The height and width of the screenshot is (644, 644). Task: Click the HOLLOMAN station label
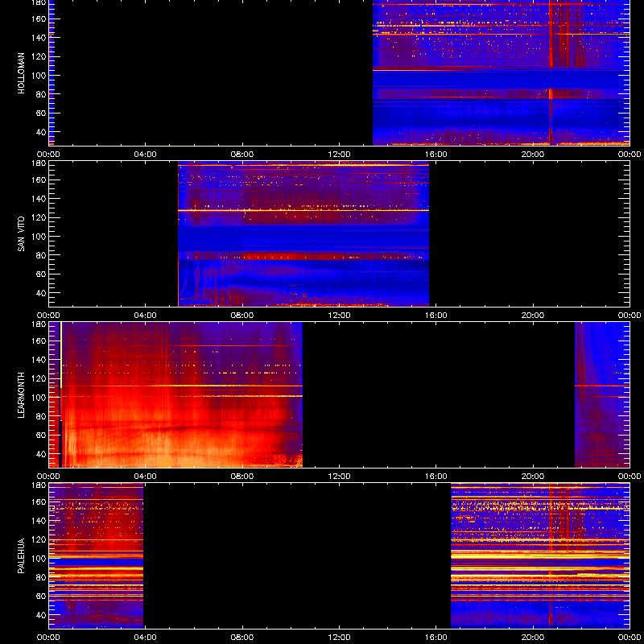click(22, 73)
